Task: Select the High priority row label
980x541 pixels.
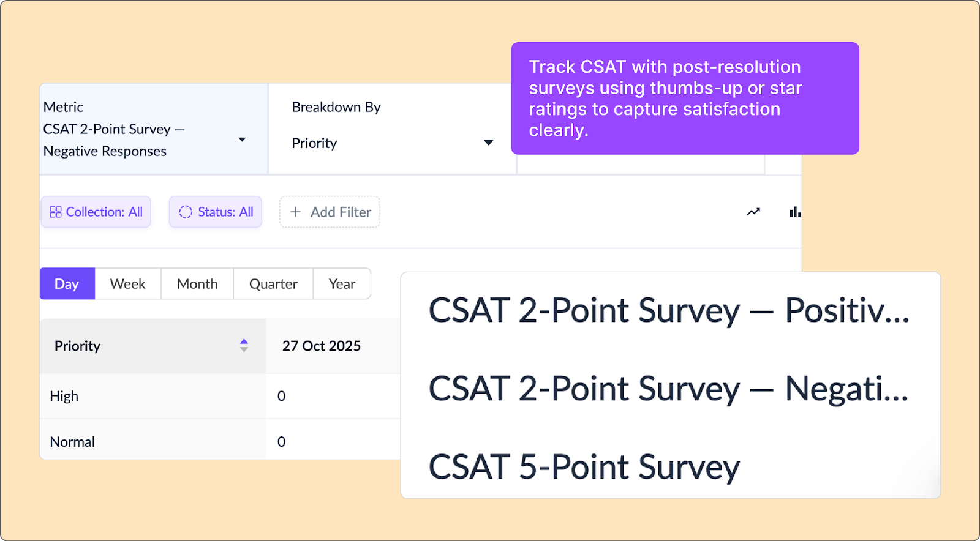Action: (x=64, y=396)
